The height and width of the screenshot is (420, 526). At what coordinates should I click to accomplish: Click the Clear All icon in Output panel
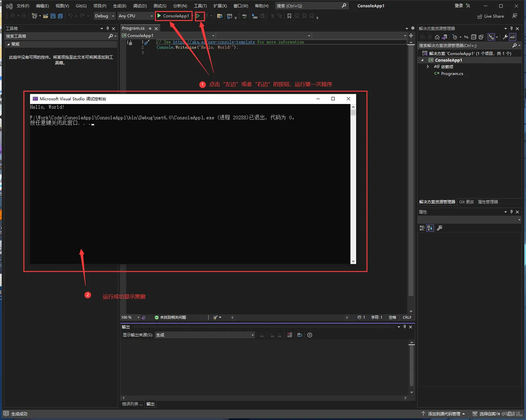[x=290, y=335]
